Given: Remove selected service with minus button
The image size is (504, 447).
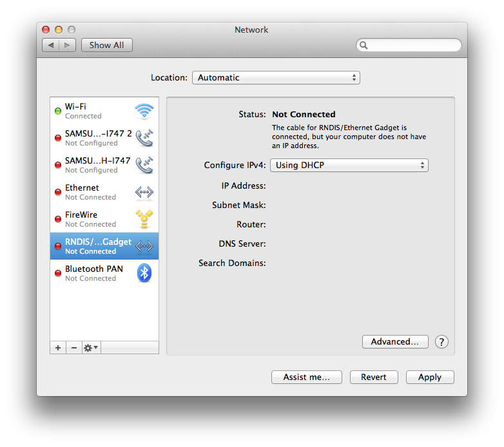Looking at the screenshot, I should pos(74,348).
